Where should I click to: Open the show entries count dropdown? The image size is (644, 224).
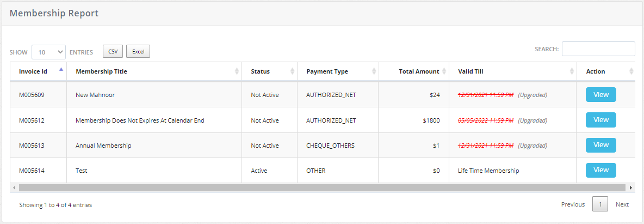[48, 52]
